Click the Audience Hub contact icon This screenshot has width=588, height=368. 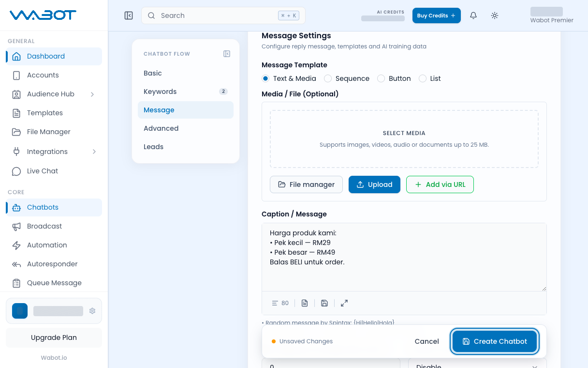pos(16,94)
